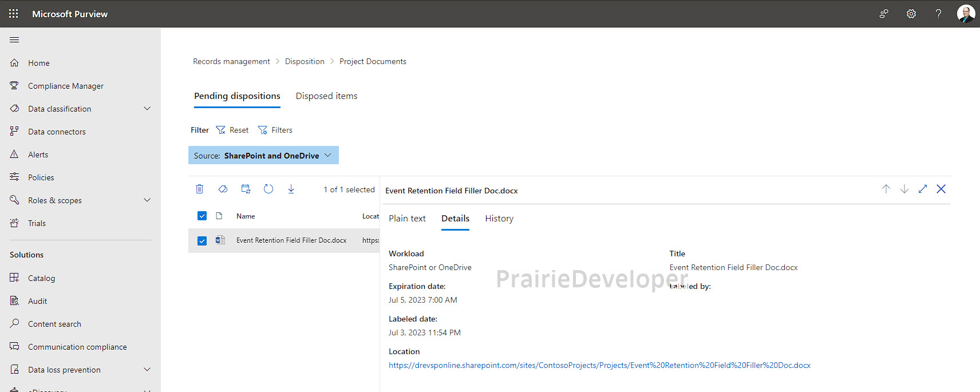This screenshot has height=392, width=980.
Task: Reset the applied filters
Action: pyautogui.click(x=232, y=130)
